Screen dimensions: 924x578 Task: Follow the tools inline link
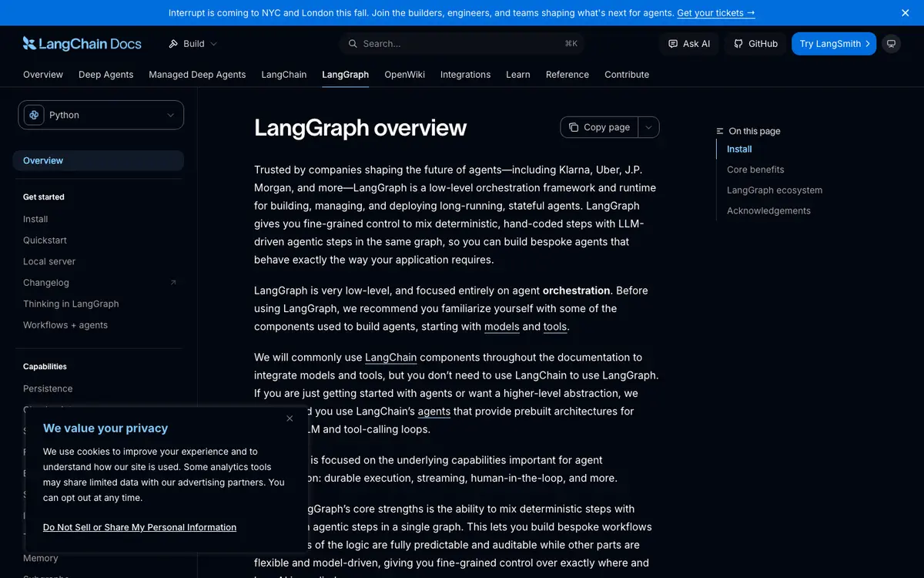click(x=555, y=327)
